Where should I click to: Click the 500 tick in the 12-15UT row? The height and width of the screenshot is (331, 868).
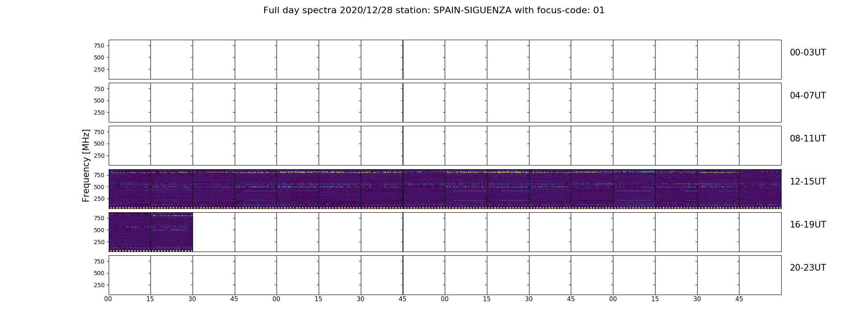pos(99,187)
